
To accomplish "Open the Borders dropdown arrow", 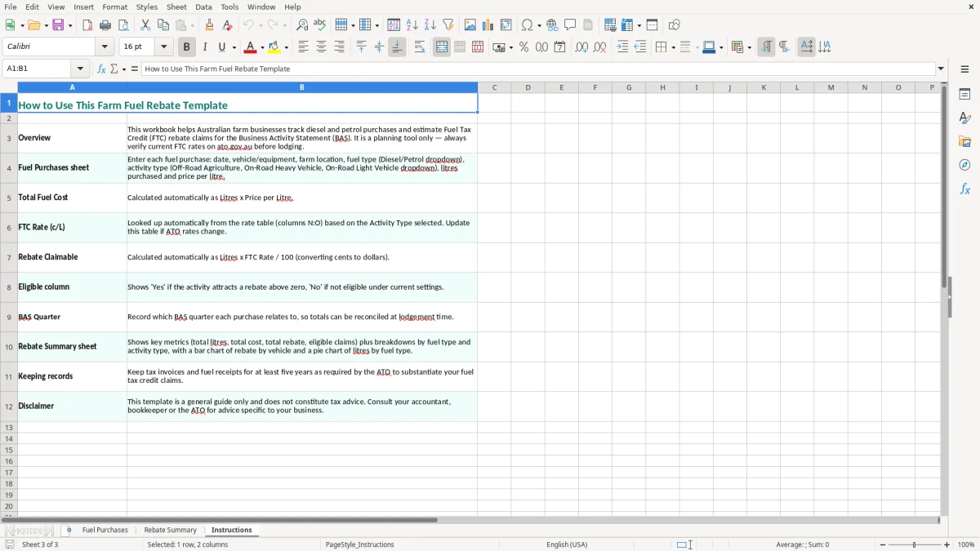I will pyautogui.click(x=673, y=47).
